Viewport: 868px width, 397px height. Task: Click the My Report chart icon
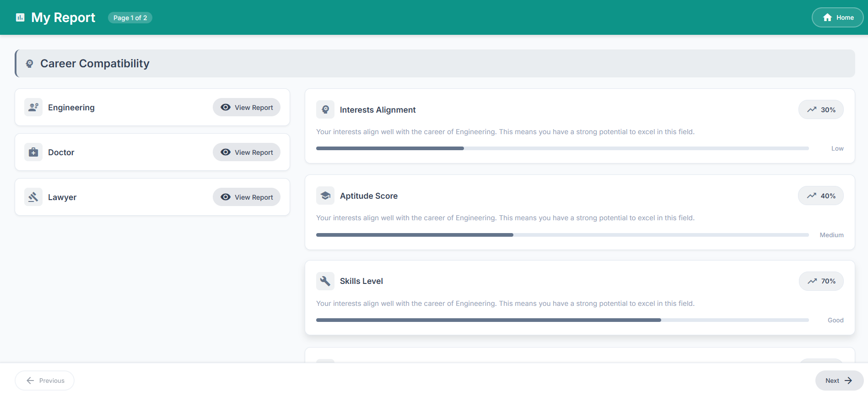coord(20,17)
